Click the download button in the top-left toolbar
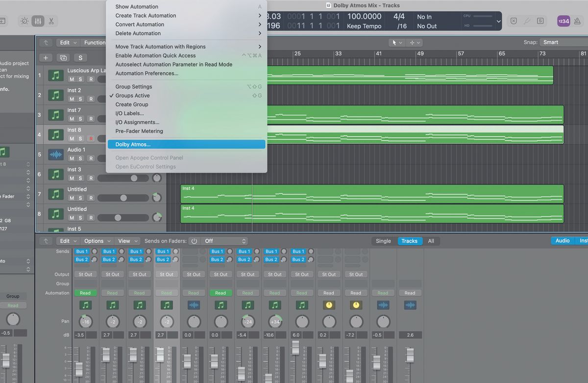588x383 pixels. coord(2,21)
